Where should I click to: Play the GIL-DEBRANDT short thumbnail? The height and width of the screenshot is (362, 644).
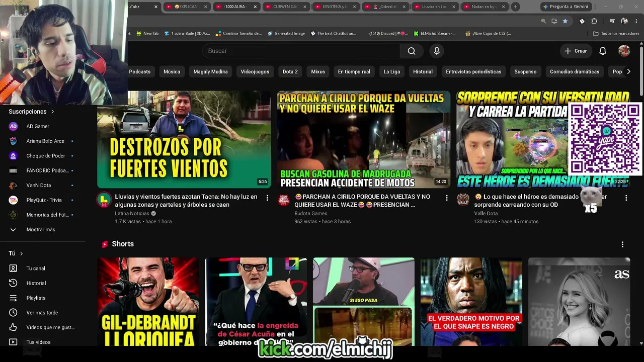pyautogui.click(x=148, y=302)
